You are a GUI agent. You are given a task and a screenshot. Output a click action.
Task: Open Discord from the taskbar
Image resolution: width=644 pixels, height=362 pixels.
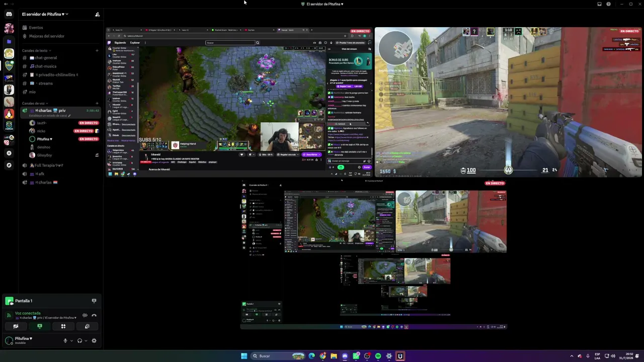345,356
